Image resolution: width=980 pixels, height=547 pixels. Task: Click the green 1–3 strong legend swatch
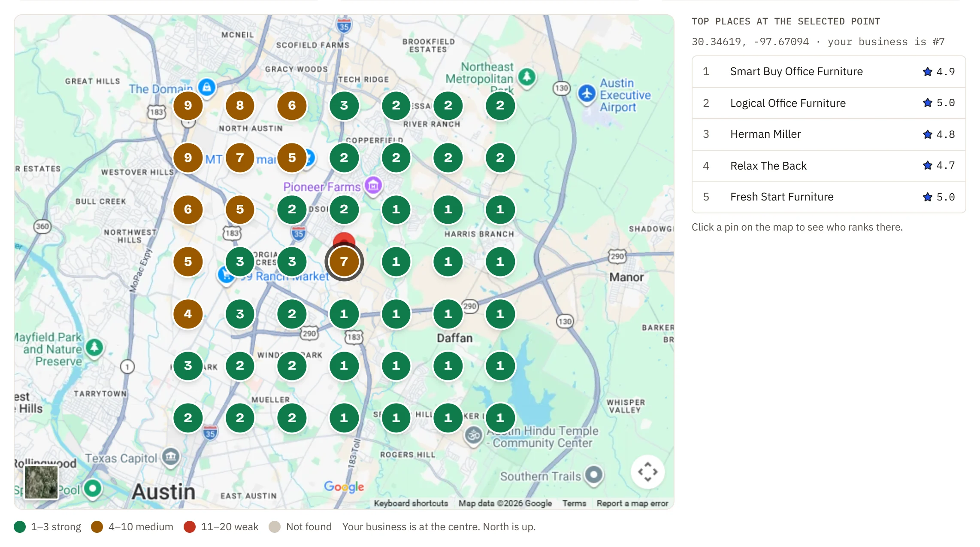coord(20,527)
